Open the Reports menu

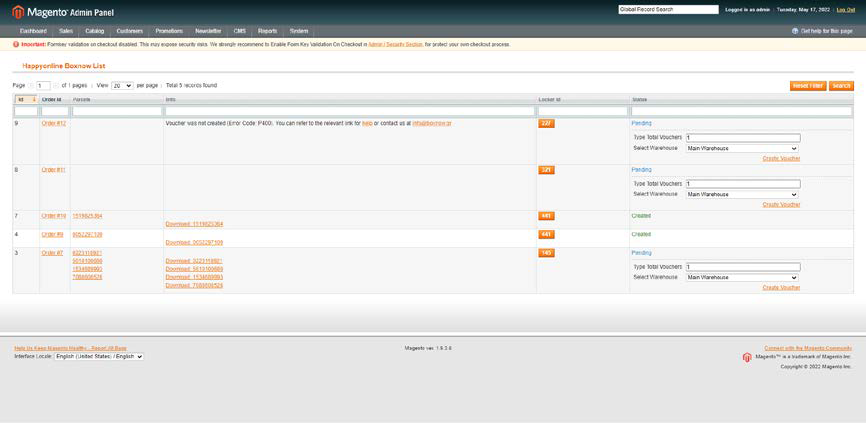coord(267,31)
